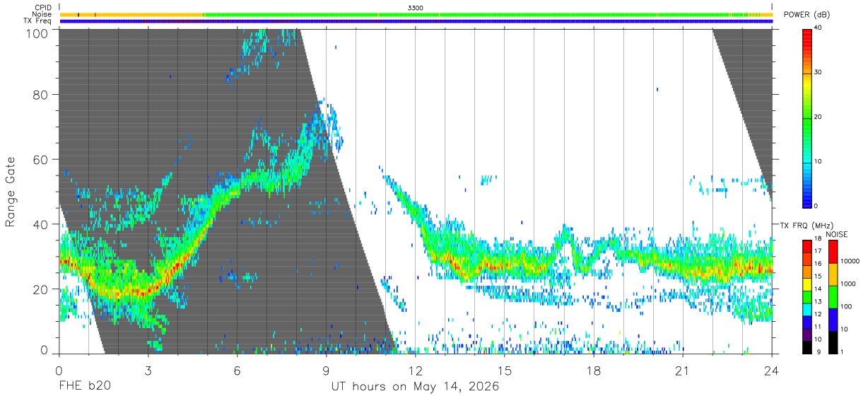This screenshot has width=868, height=401.
Task: Click the noise color strip above the plot
Action: [416, 14]
